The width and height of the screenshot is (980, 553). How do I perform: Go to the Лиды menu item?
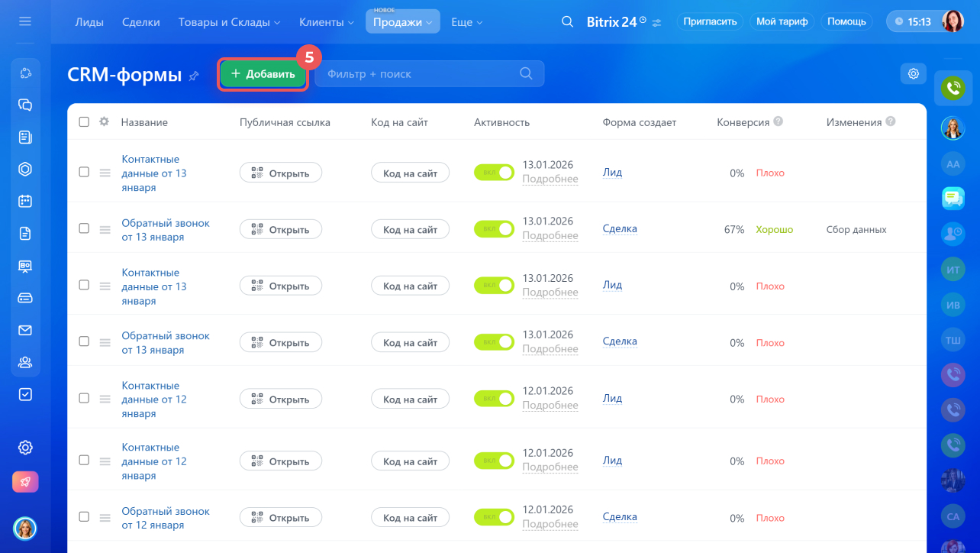coord(89,22)
